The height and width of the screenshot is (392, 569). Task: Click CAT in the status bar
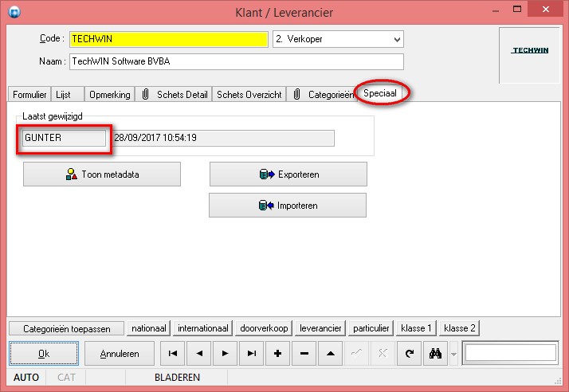click(66, 378)
